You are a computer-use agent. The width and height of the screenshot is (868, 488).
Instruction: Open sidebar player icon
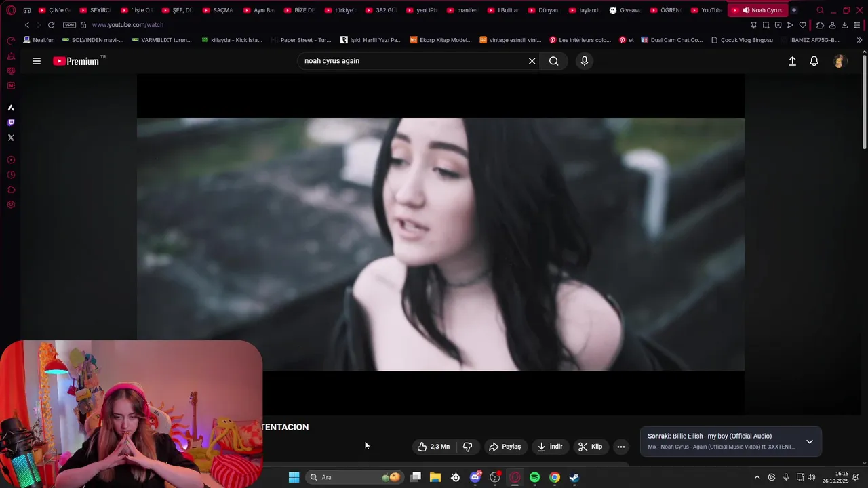tap(11, 160)
